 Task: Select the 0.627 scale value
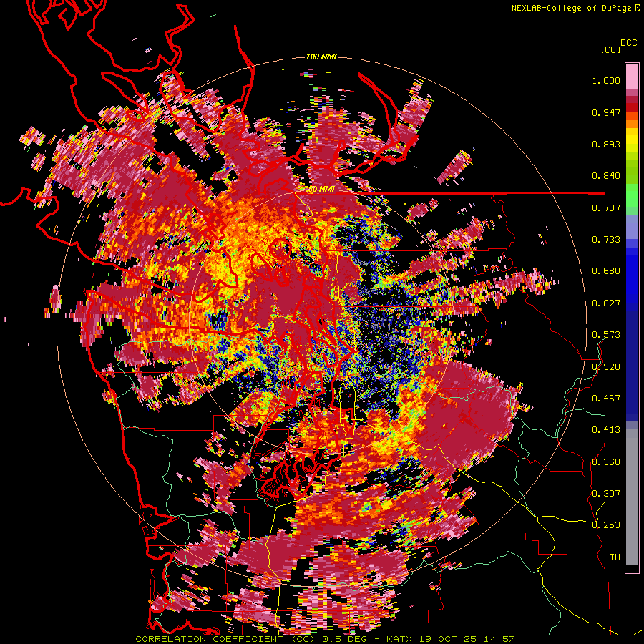tap(606, 303)
